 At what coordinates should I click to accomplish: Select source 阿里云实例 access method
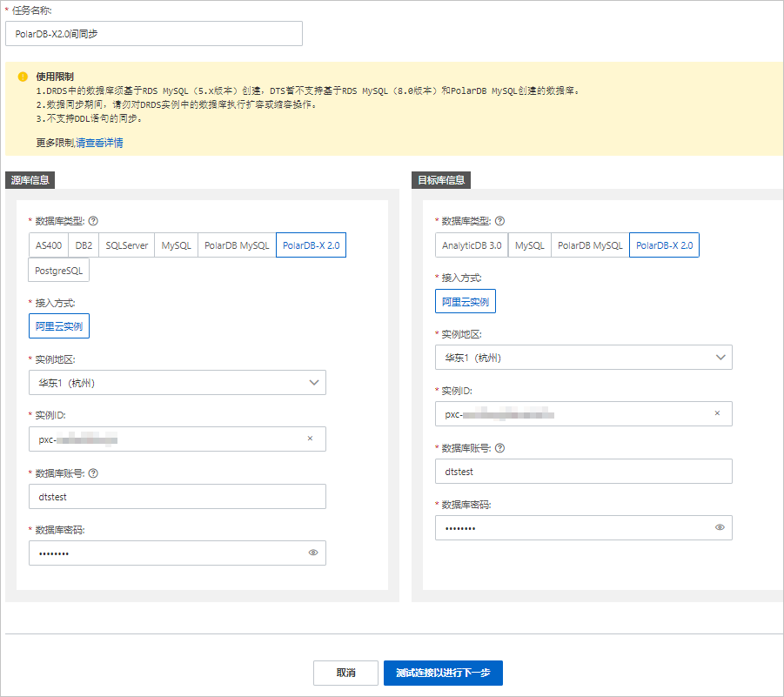click(x=59, y=326)
